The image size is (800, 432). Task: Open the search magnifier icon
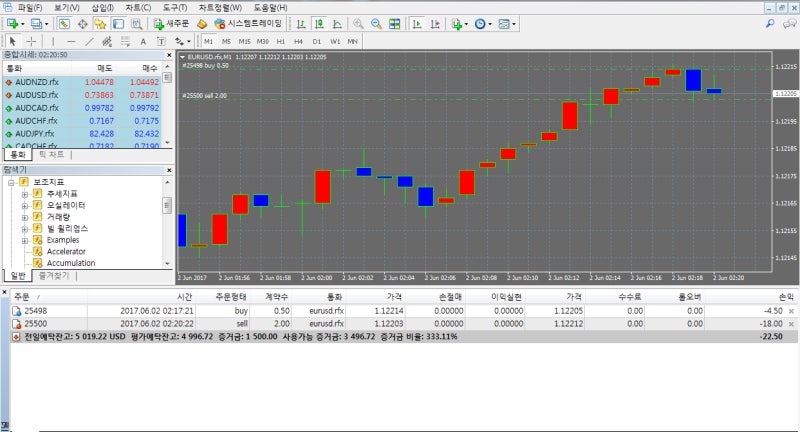pos(770,23)
